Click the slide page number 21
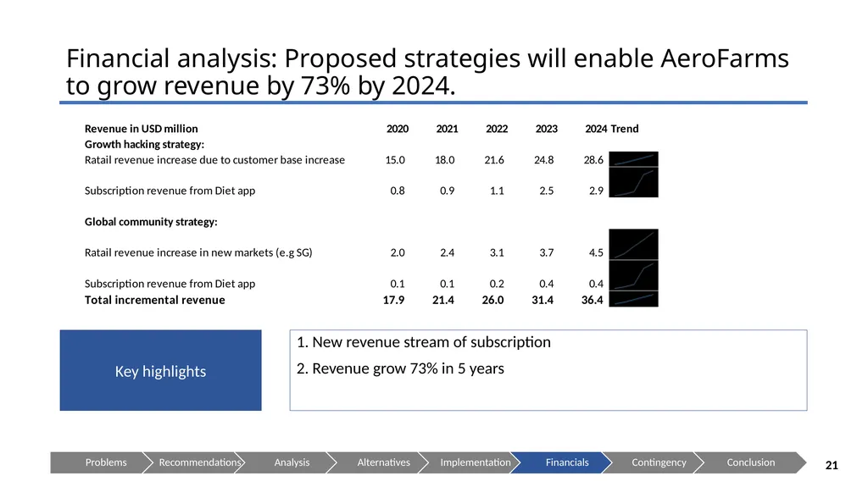The width and height of the screenshot is (868, 487). (x=832, y=466)
